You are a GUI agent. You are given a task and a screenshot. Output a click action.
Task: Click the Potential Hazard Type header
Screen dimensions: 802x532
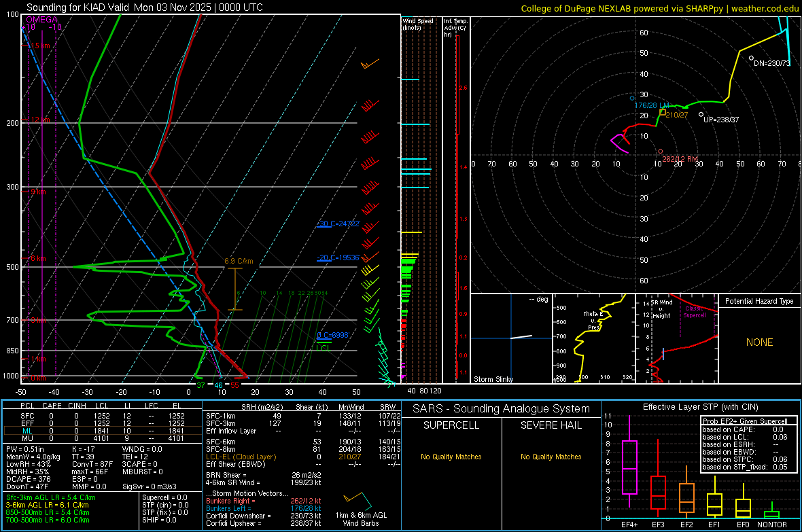point(759,301)
